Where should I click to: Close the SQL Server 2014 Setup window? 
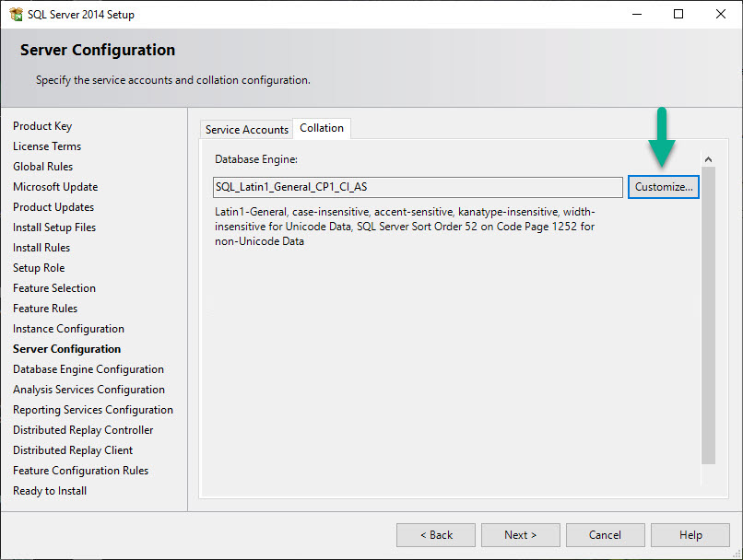(x=721, y=14)
